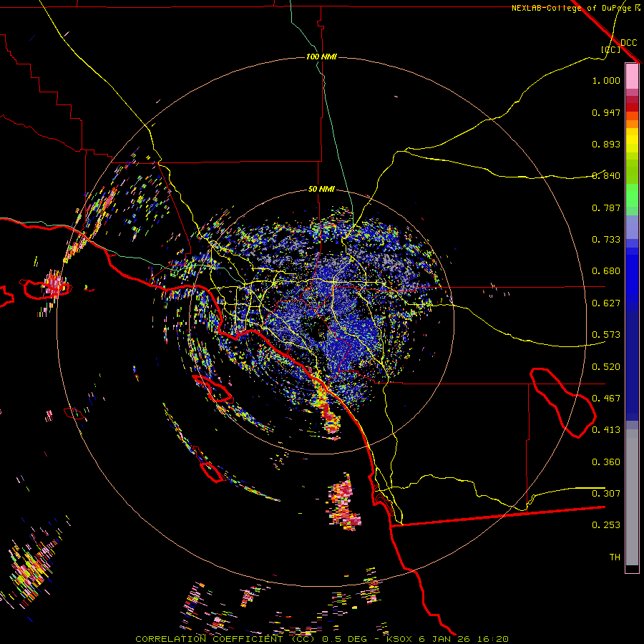This screenshot has width=644, height=644.
Task: Click the 1.000 value on the scale
Action: click(606, 80)
